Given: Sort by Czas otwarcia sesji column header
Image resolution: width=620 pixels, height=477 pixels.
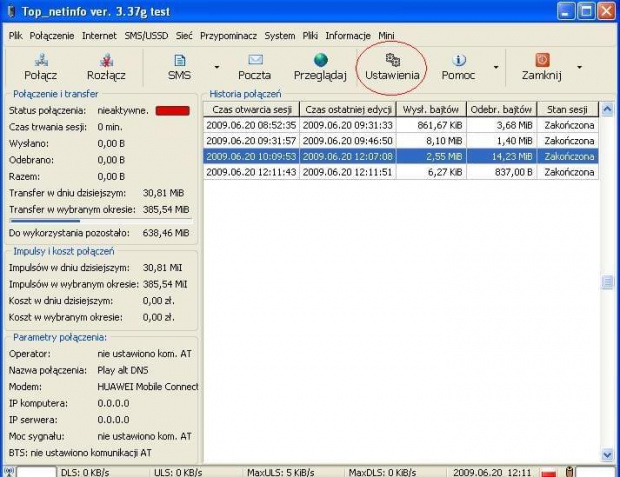Looking at the screenshot, I should (251, 110).
